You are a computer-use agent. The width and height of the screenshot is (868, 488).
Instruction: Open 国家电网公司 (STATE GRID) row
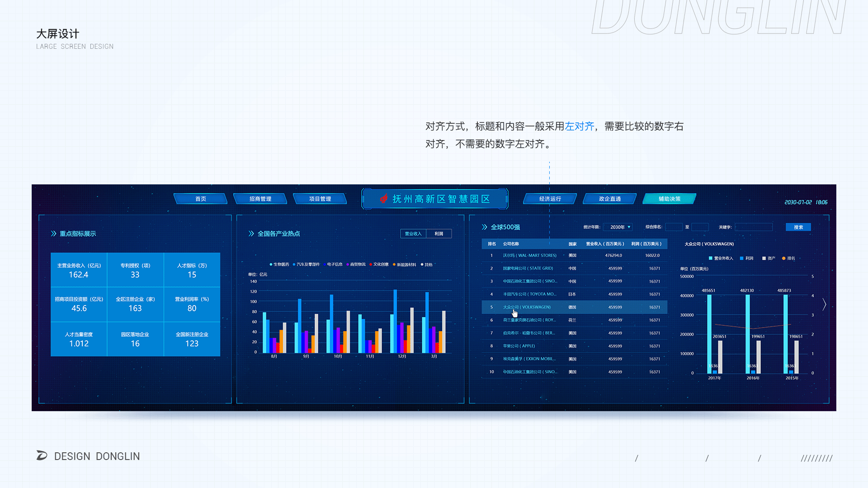pyautogui.click(x=574, y=268)
